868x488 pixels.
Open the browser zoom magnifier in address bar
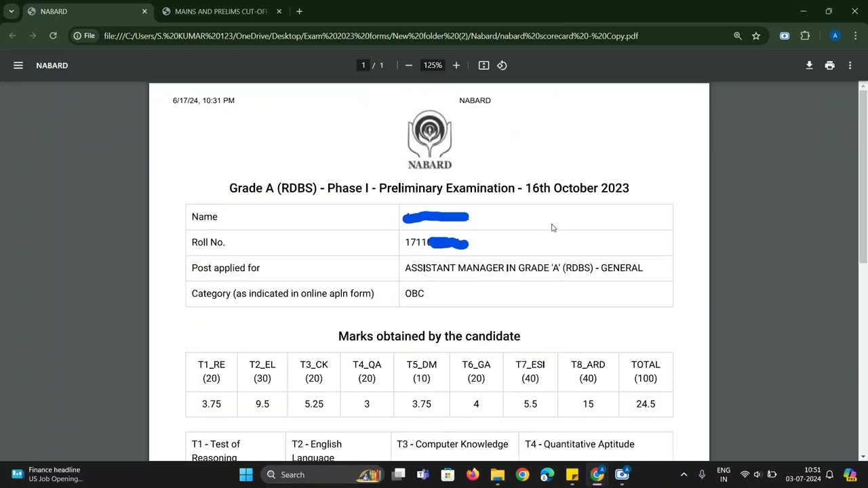click(x=738, y=36)
